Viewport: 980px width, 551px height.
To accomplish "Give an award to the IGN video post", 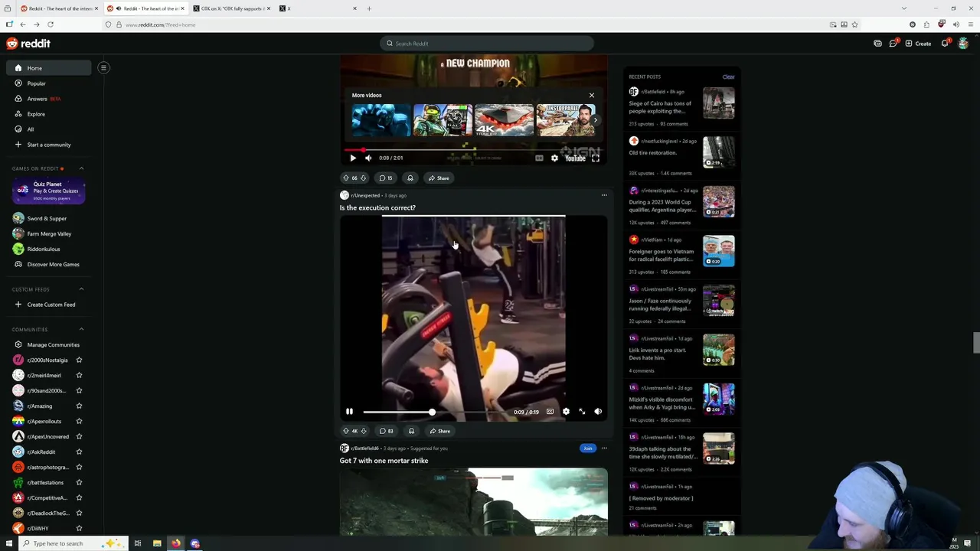I will [x=410, y=178].
